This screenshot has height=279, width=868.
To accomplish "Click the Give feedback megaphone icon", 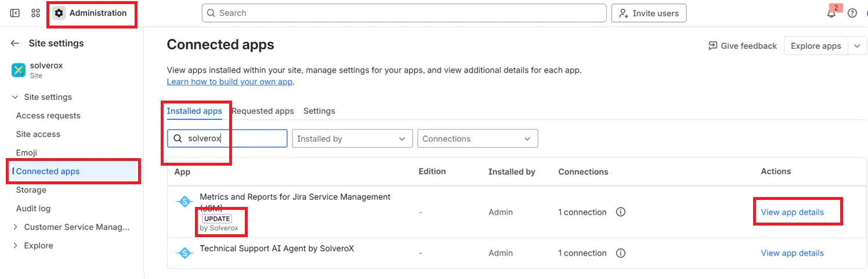I will (x=713, y=45).
